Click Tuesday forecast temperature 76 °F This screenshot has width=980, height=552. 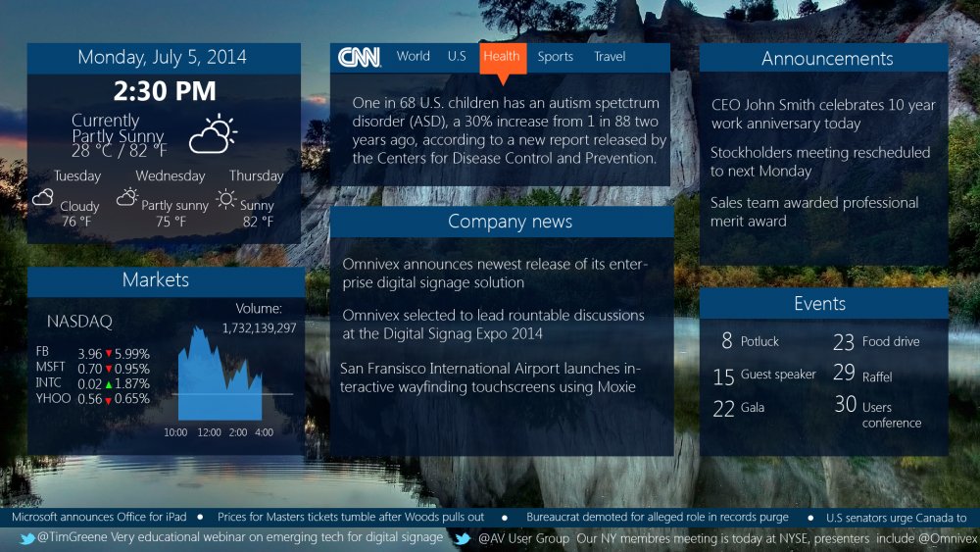click(x=76, y=222)
